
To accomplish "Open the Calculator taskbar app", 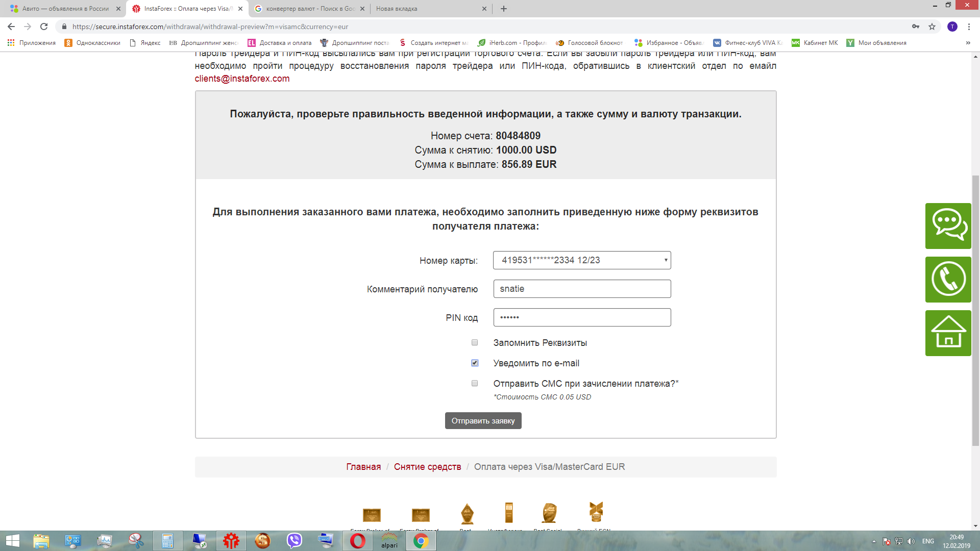I will tap(167, 541).
